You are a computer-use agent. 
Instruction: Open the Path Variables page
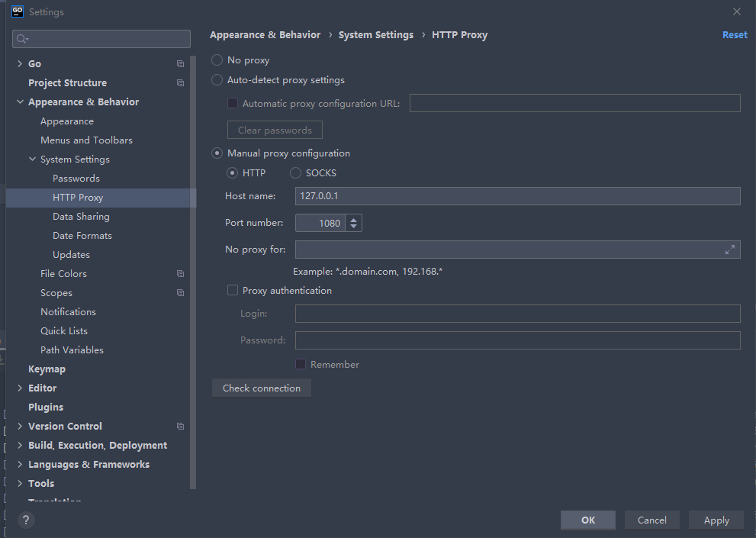click(72, 350)
